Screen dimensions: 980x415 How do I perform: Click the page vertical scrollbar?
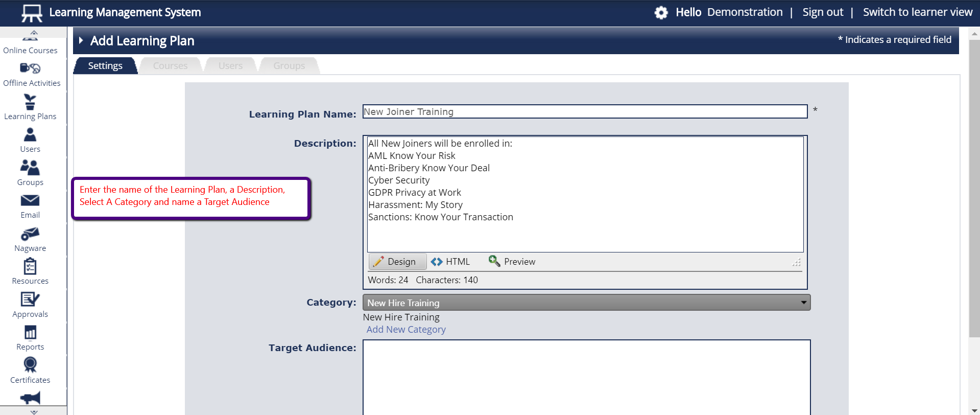974,189
